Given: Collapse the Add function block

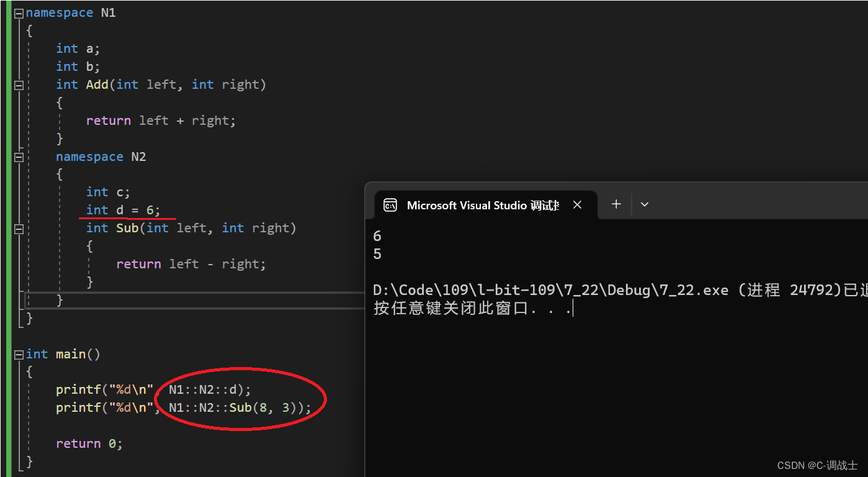Looking at the screenshot, I should coord(19,85).
